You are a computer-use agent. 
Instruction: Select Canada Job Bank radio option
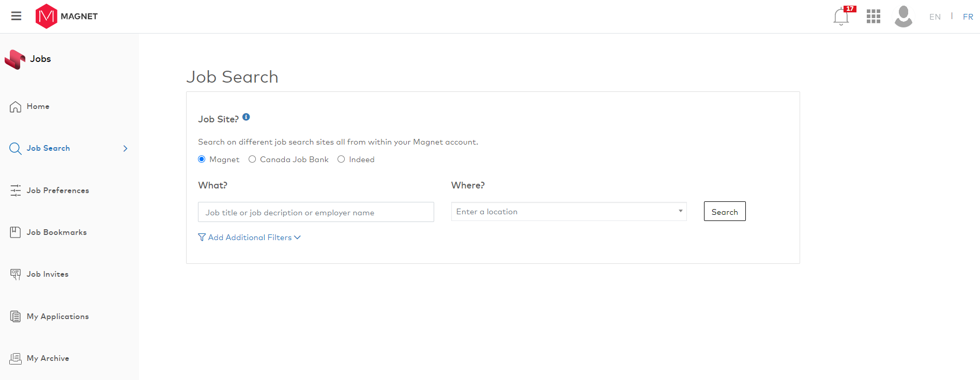pos(252,160)
